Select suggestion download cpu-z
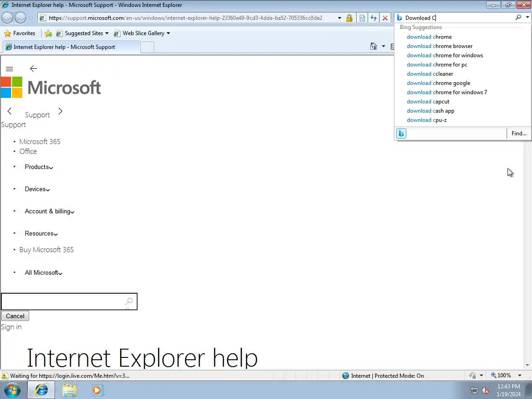This screenshot has width=532, height=399. tap(427, 120)
